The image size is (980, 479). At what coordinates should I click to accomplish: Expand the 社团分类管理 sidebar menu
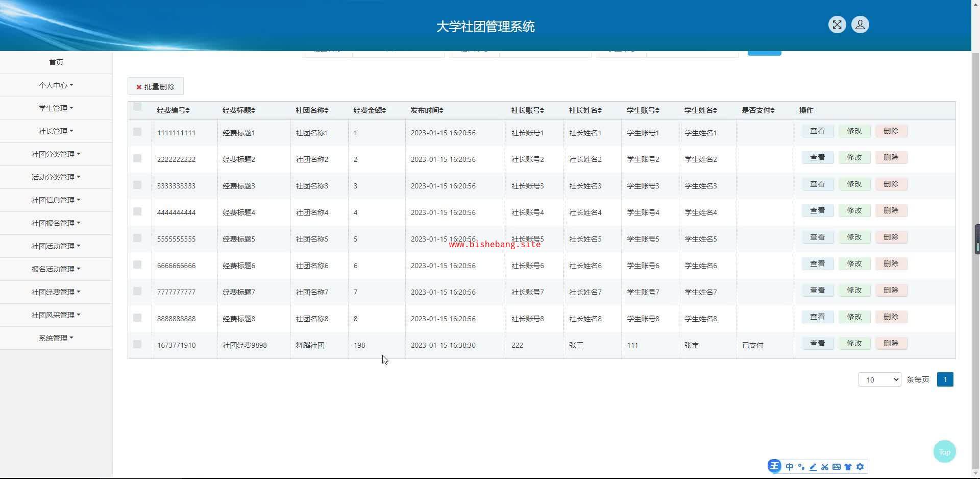point(56,154)
